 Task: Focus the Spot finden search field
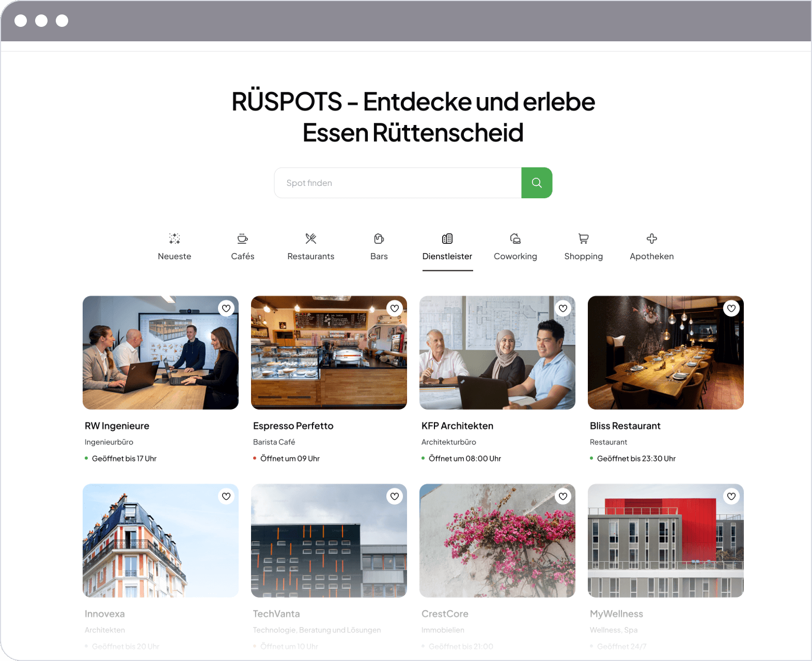point(398,183)
